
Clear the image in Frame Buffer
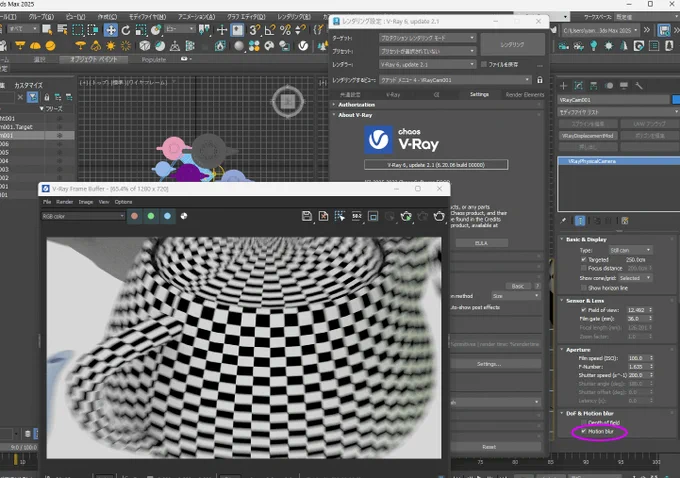323,216
